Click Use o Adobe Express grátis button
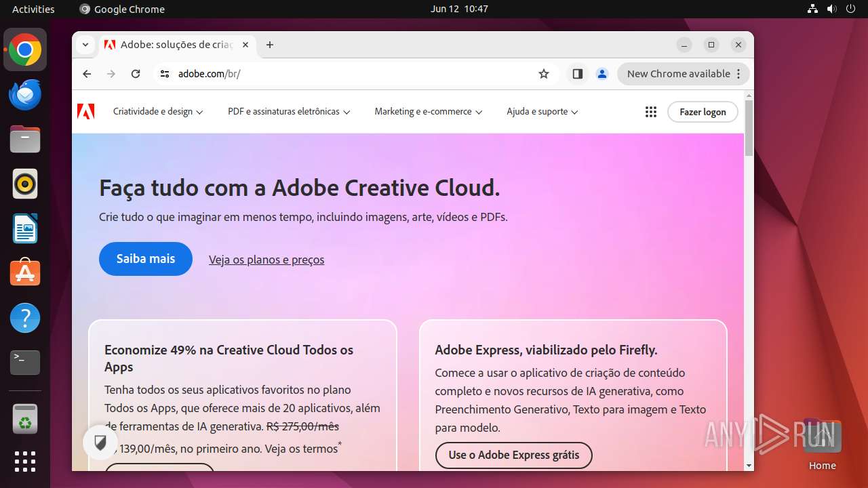This screenshot has width=868, height=488. point(513,455)
